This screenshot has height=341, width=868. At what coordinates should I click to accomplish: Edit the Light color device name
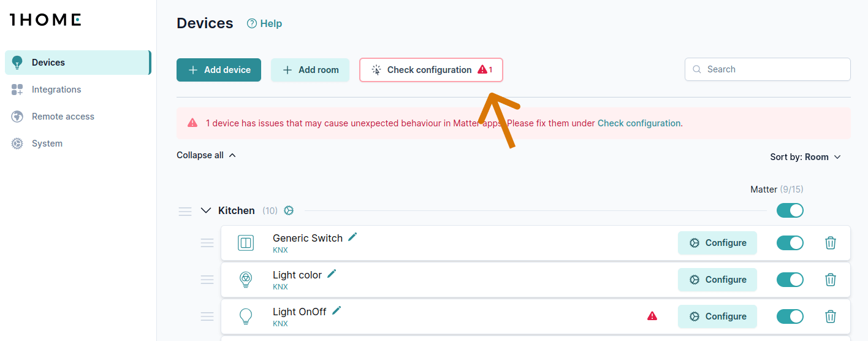[x=332, y=274]
